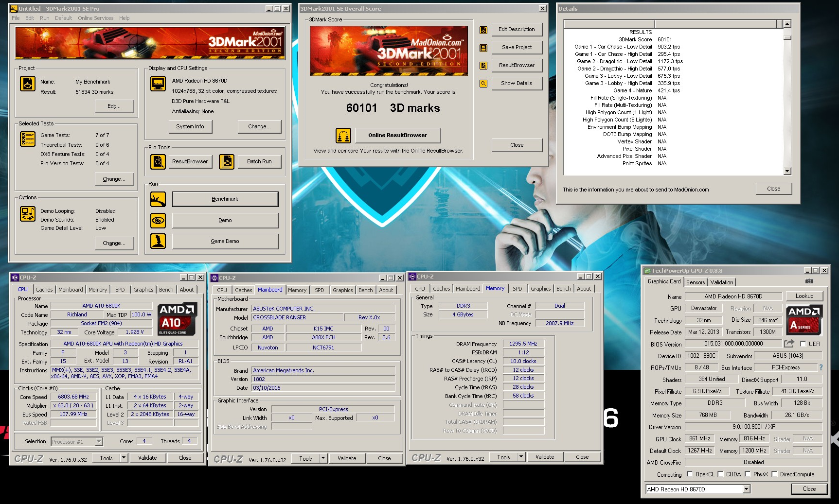Click the Show Details magnifier icon
The height and width of the screenshot is (504, 839).
click(x=483, y=84)
